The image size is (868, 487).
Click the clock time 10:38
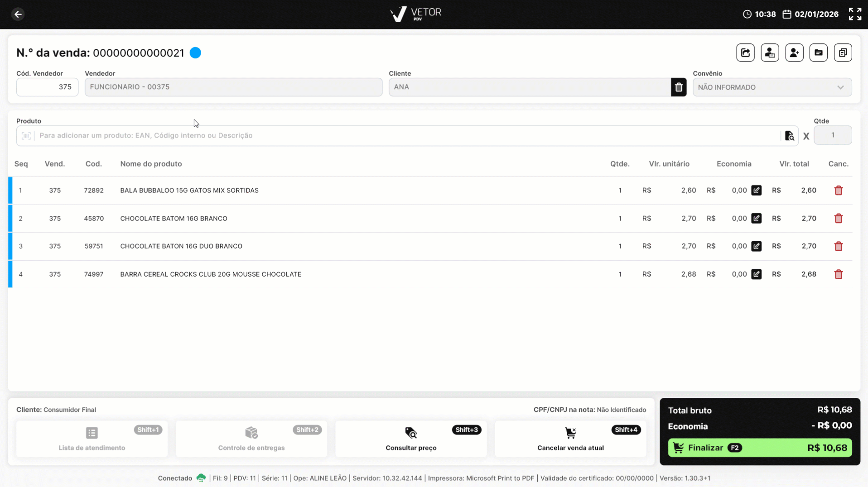pyautogui.click(x=765, y=14)
